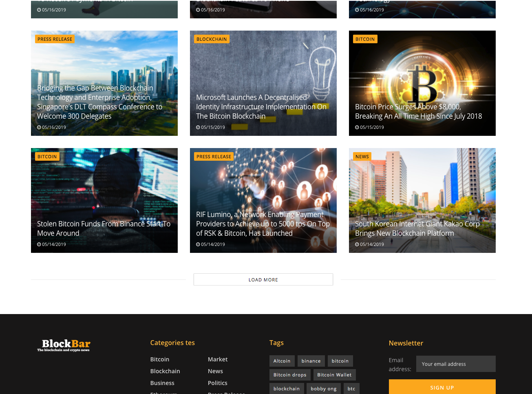Click the clock icon on the Singapore DLT Compass article

click(x=39, y=127)
